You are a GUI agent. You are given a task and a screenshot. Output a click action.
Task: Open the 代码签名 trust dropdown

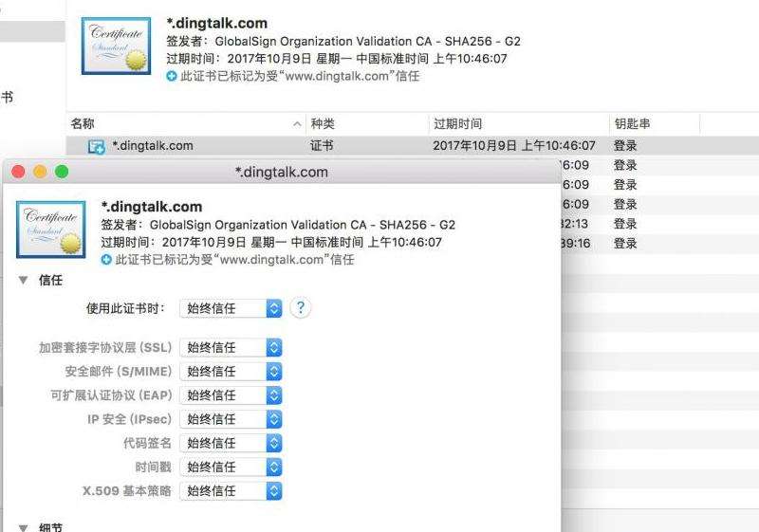point(231,443)
